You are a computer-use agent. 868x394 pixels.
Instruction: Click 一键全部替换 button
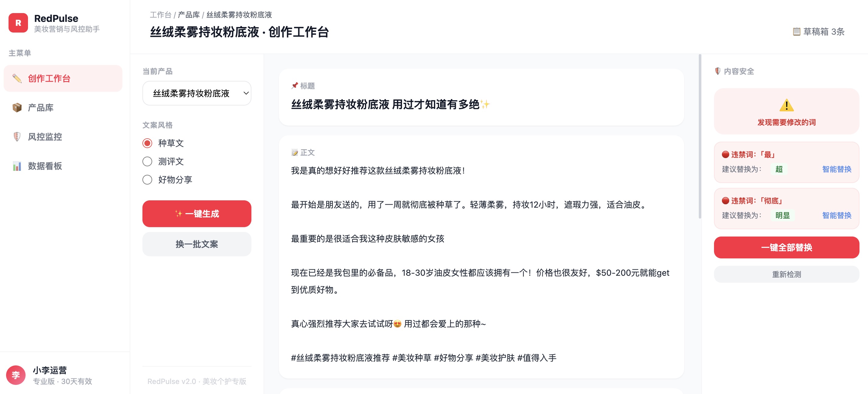(x=786, y=247)
